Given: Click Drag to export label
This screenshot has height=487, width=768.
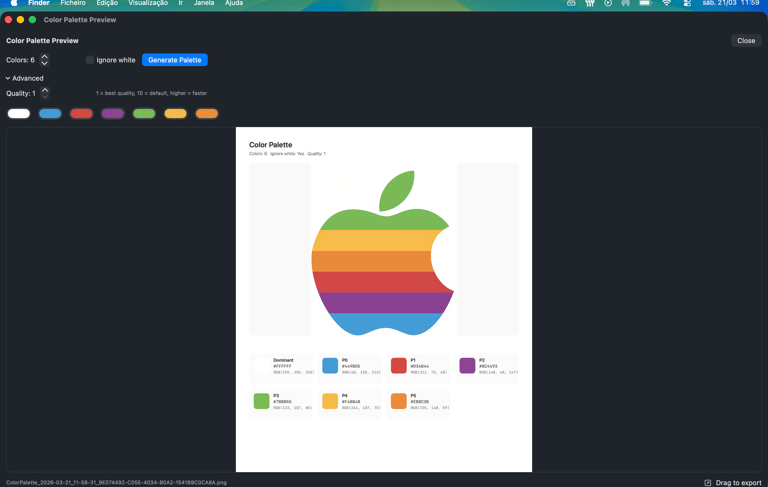Looking at the screenshot, I should coord(739,483).
